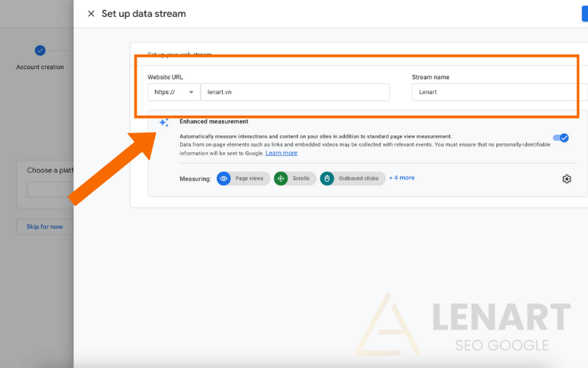Click Skip for now button
Image resolution: width=588 pixels, height=368 pixels.
[45, 227]
